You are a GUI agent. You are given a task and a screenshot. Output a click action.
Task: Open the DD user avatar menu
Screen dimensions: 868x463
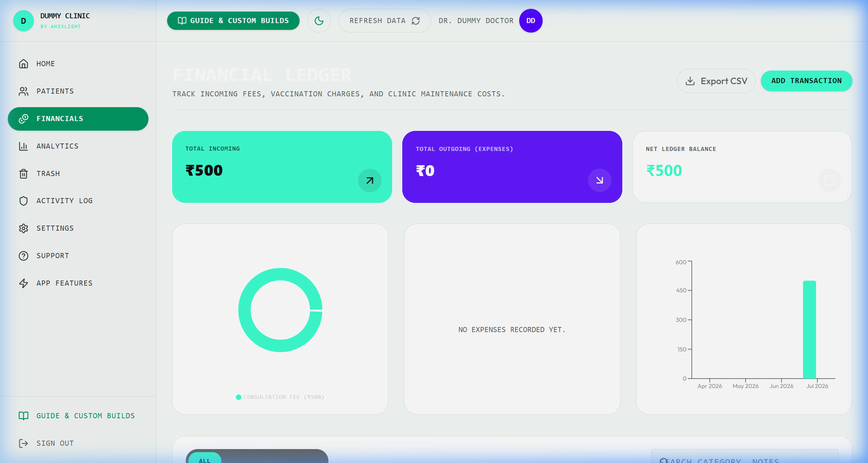(531, 21)
